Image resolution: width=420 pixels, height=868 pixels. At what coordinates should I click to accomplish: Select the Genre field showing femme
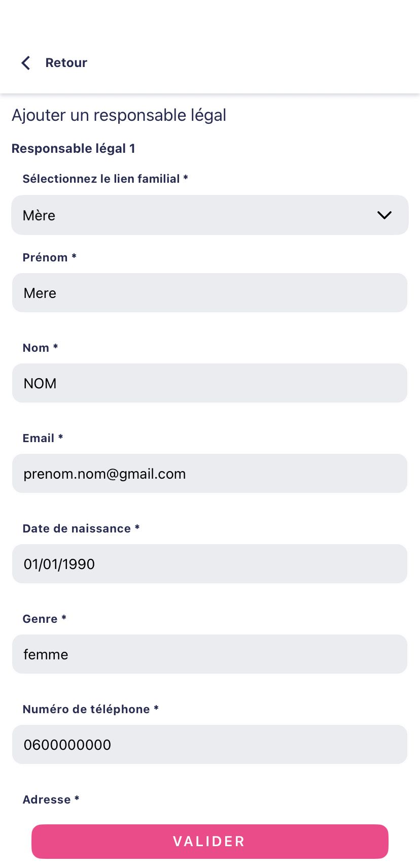(x=210, y=654)
